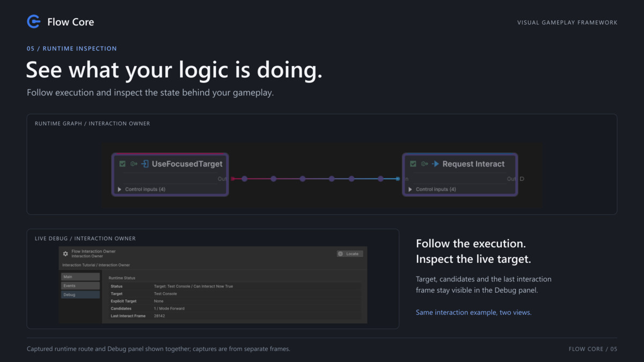
Task: Click the 'Interaction Tutorial / Interaction Owner' breadcrumb
Action: coord(96,265)
